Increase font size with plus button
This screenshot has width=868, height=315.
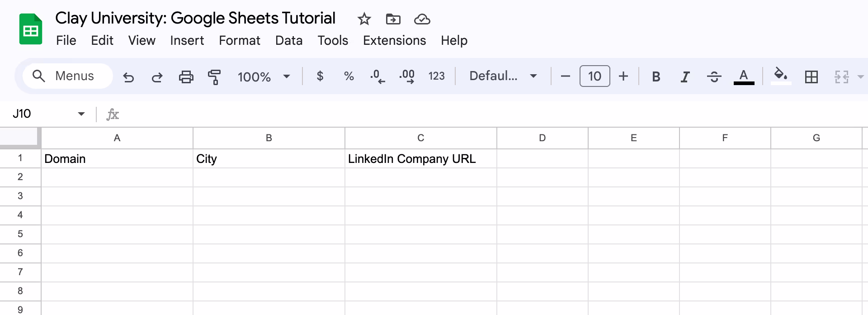pos(623,76)
